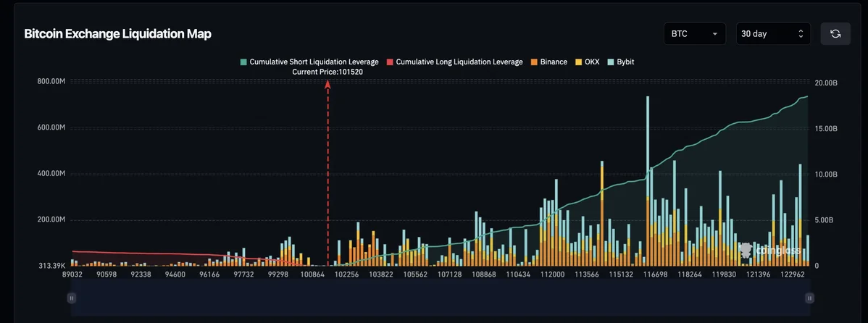Image resolution: width=868 pixels, height=323 pixels.
Task: Click the refresh icon button
Action: (x=835, y=34)
